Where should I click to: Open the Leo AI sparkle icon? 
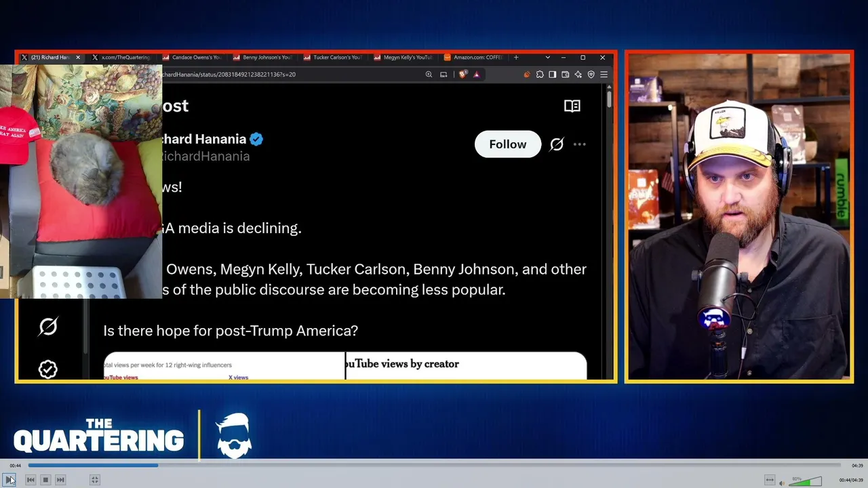tap(578, 75)
